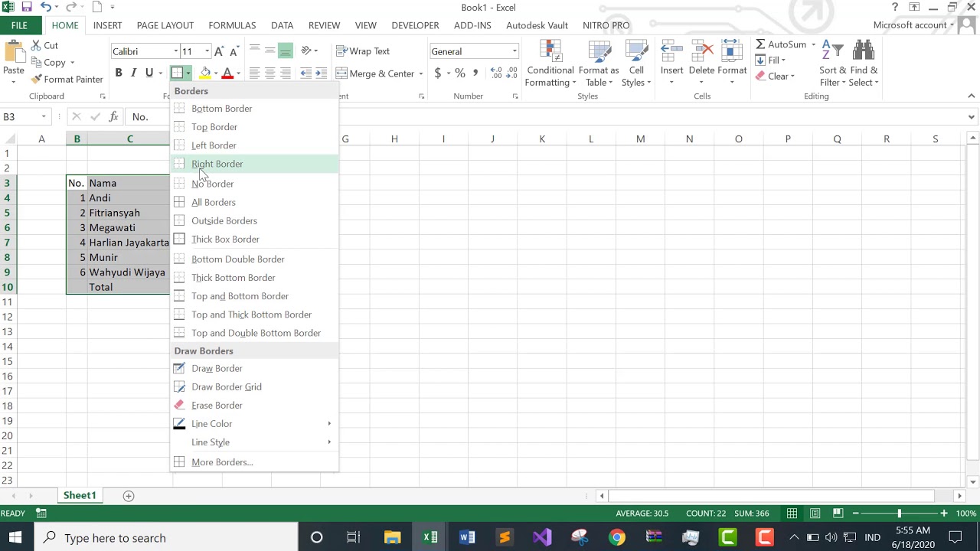Click the Insert cells icon
The width and height of the screenshot is (980, 551).
[671, 51]
